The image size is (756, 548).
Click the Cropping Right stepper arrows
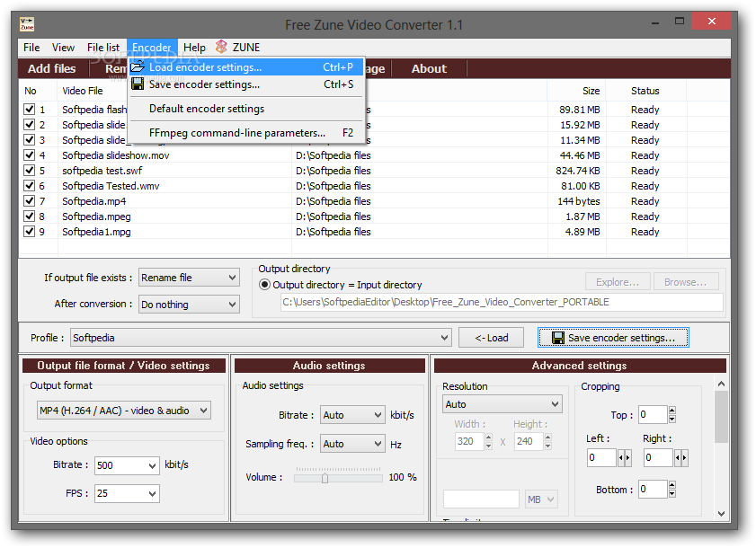pos(681,457)
